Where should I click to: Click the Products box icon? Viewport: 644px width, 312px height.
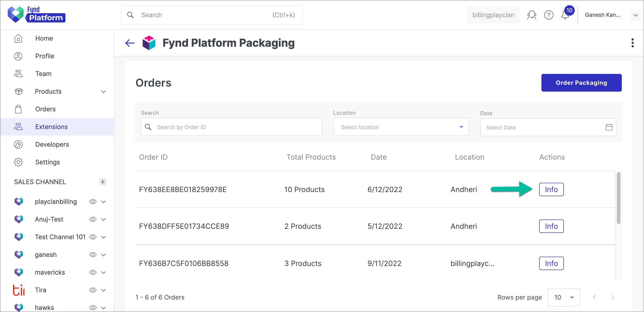click(19, 91)
